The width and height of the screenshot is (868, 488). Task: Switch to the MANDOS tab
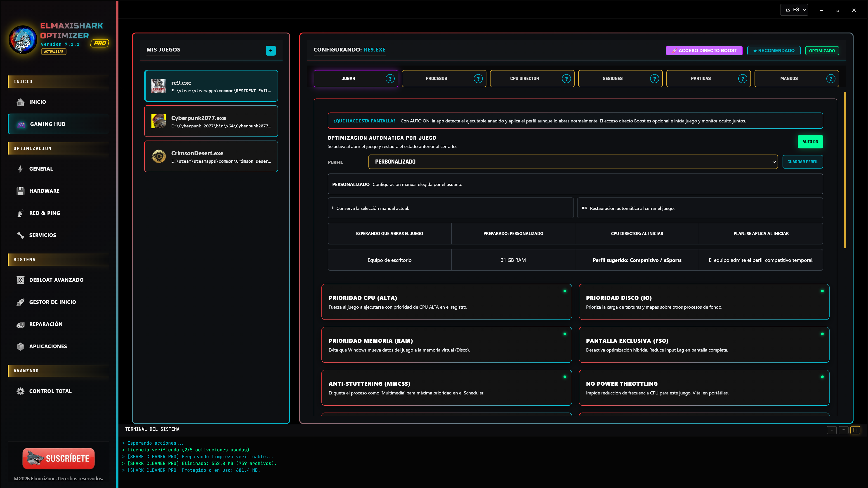797,78
